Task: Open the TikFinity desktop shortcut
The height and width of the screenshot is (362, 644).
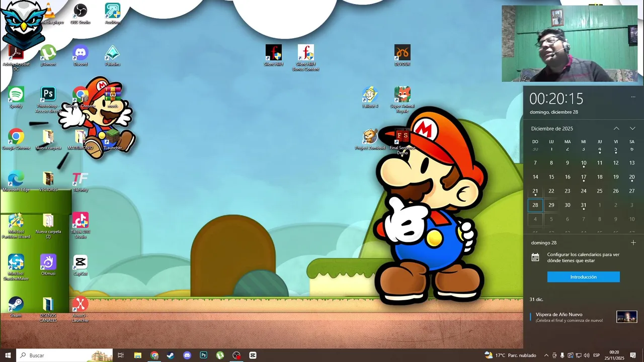Action: pyautogui.click(x=80, y=181)
